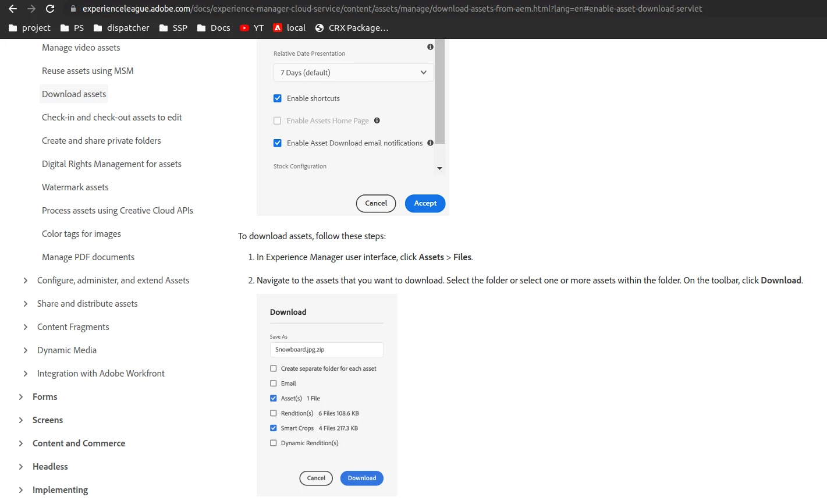827x504 pixels.
Task: Reload the page with the refresh icon
Action: pos(50,9)
